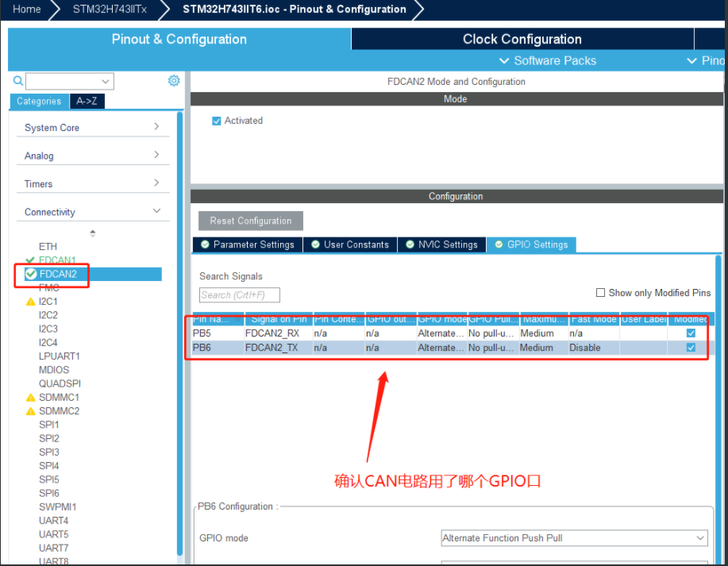
Task: Select MDIOS peripheral
Action: tap(54, 370)
